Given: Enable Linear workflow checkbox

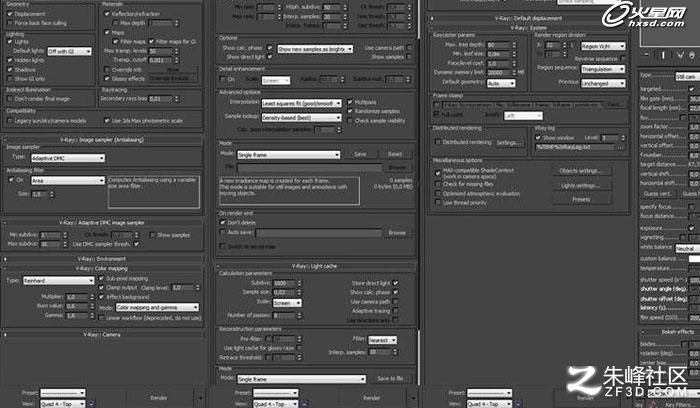Looking at the screenshot, I should (101, 318).
